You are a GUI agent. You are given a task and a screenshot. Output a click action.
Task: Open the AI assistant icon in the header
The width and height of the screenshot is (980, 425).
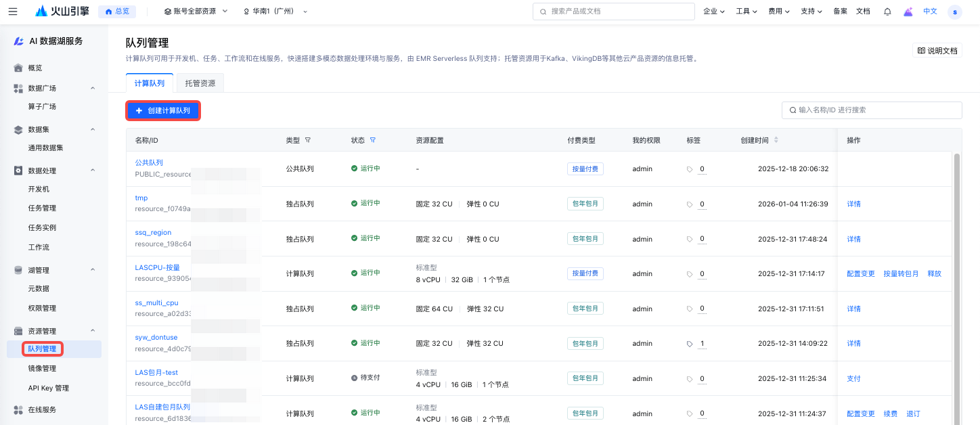coord(908,12)
